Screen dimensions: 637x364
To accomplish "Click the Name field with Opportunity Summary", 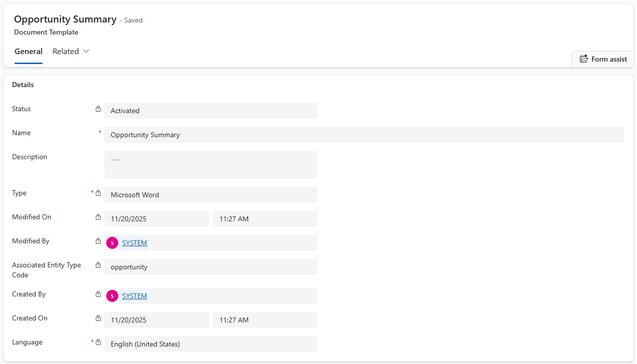I will (x=364, y=135).
